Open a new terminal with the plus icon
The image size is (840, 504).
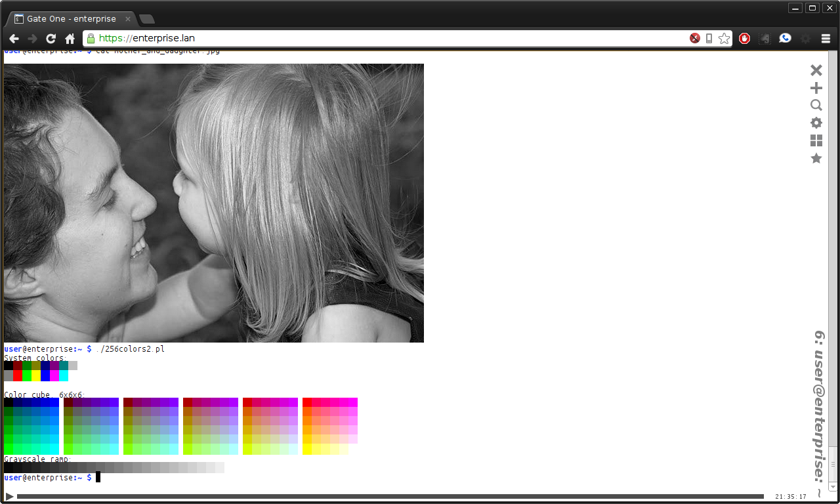point(816,87)
